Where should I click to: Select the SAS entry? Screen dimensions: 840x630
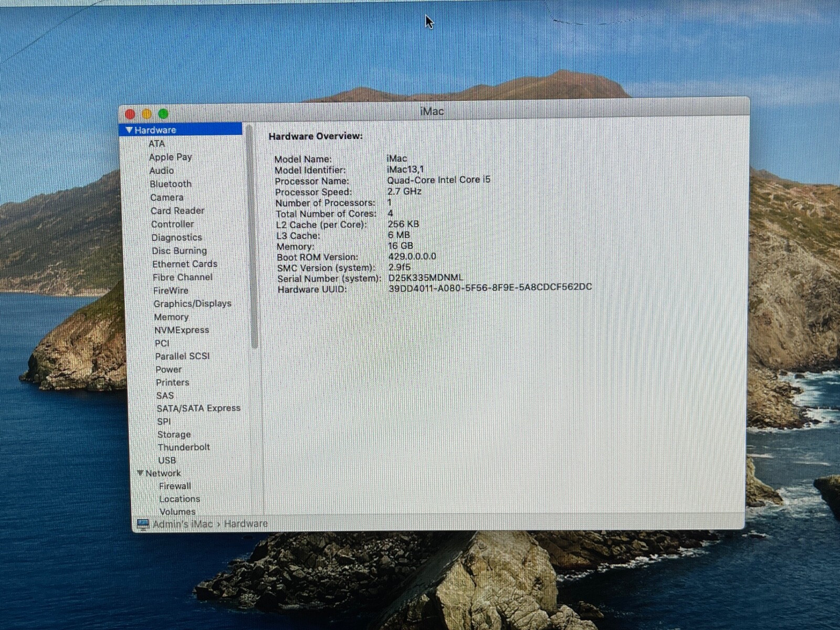[165, 396]
